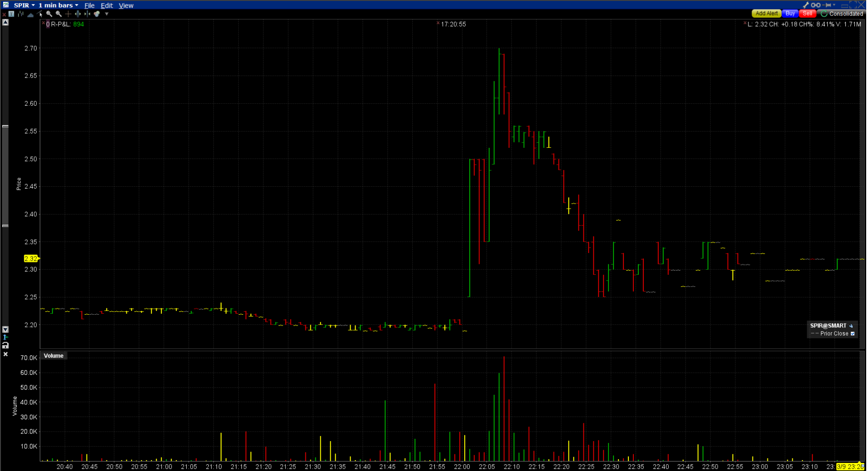
Task: Expand the toolbar overflow arrow
Action: (107, 14)
